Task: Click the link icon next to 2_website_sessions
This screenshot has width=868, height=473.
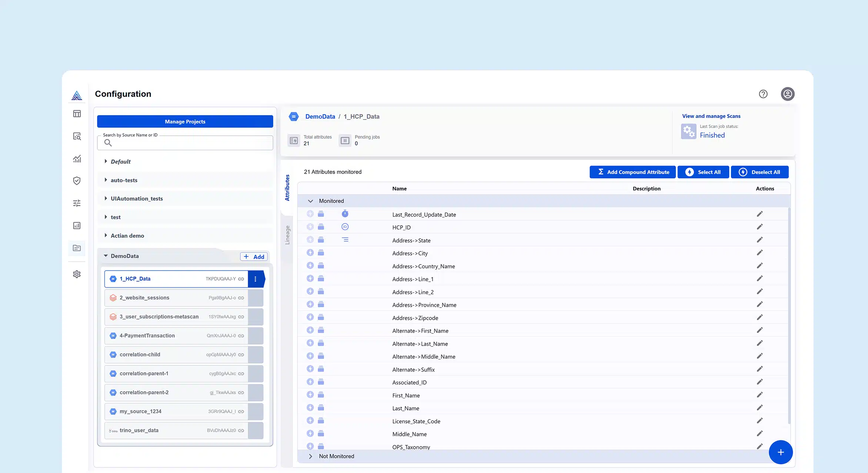Action: 241,298
